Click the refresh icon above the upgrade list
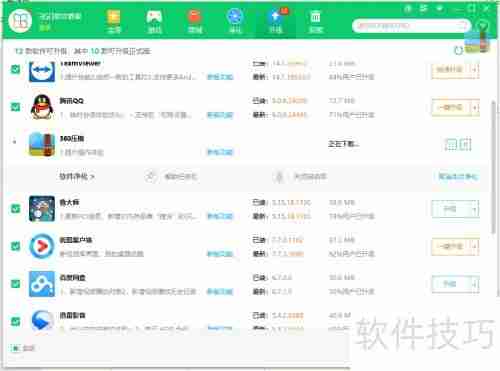 tap(459, 51)
